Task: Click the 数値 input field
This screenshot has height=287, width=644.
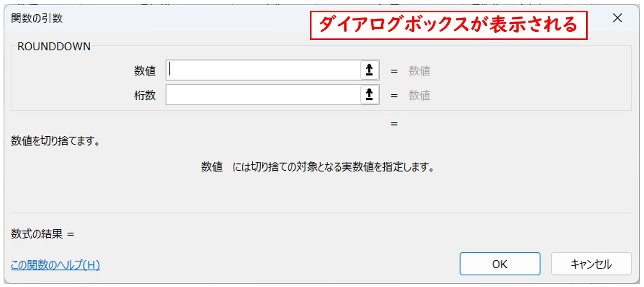Action: tap(263, 71)
